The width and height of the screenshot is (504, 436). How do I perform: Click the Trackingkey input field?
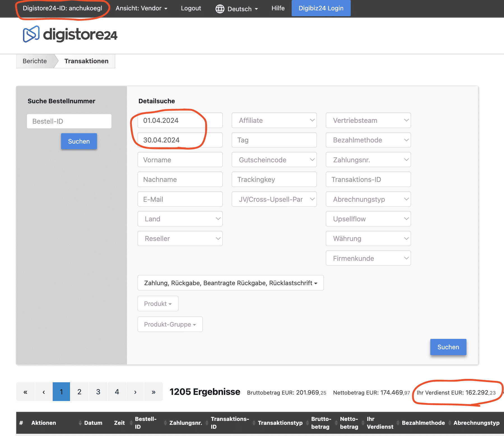[274, 179]
